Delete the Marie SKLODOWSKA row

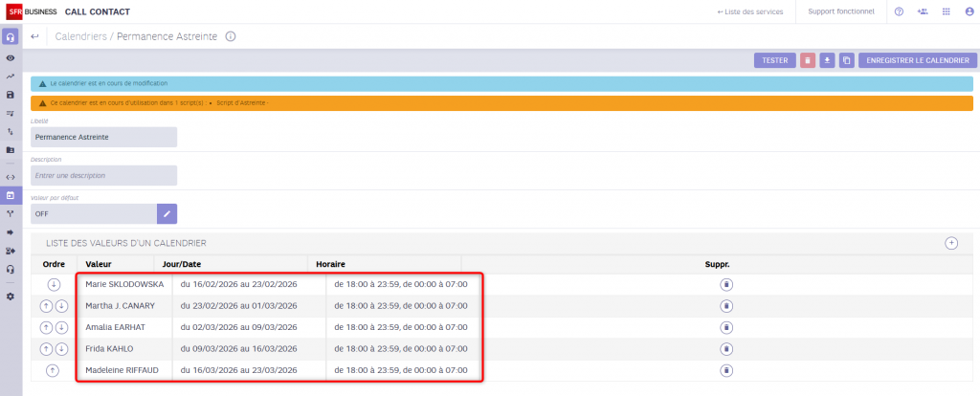(726, 284)
